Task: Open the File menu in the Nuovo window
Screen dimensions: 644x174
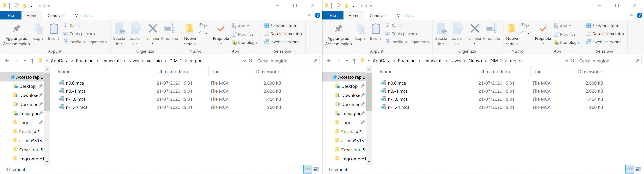Action: click(333, 15)
